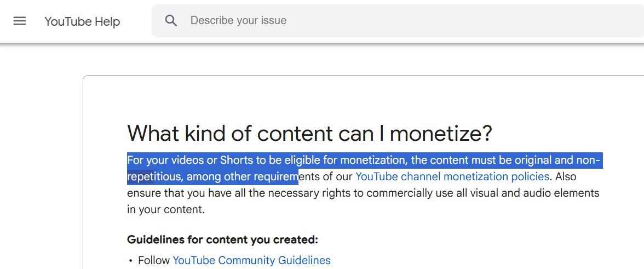Image resolution: width=644 pixels, height=269 pixels.
Task: Open YouTube Community Guidelines link
Action: pos(252,260)
